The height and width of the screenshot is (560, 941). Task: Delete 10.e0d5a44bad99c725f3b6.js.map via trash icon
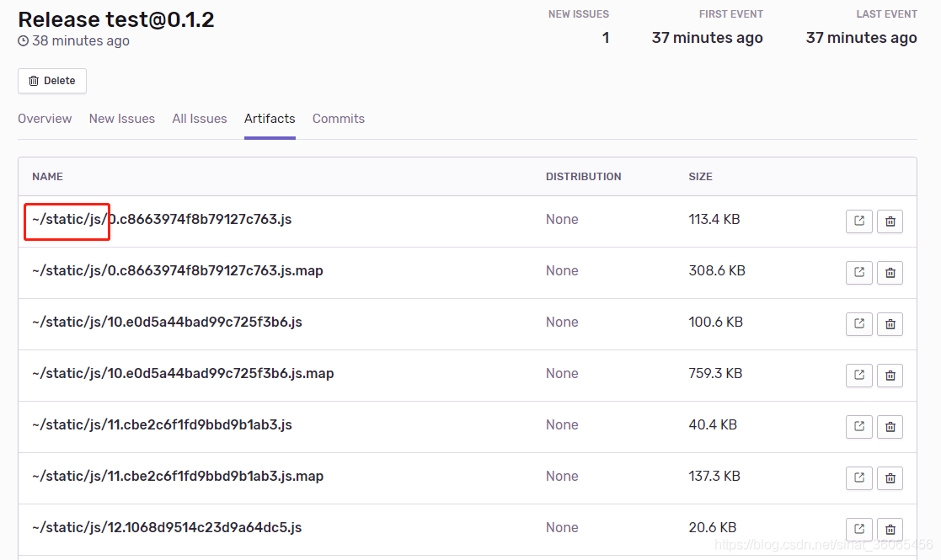point(890,376)
